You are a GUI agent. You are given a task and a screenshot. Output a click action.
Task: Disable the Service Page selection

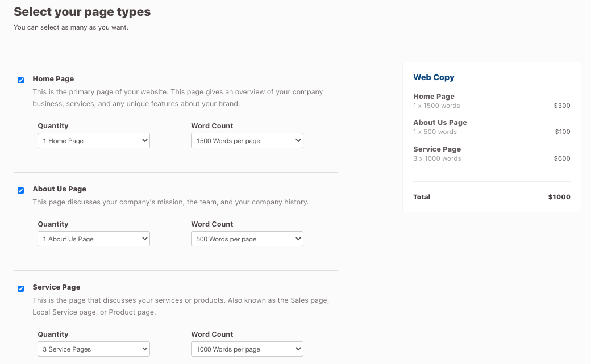click(x=20, y=288)
